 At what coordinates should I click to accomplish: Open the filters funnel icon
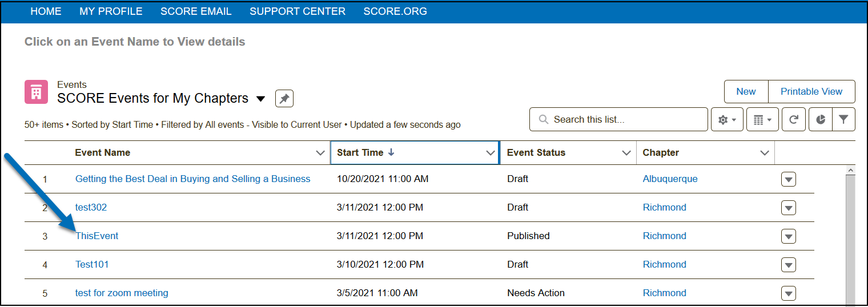843,120
